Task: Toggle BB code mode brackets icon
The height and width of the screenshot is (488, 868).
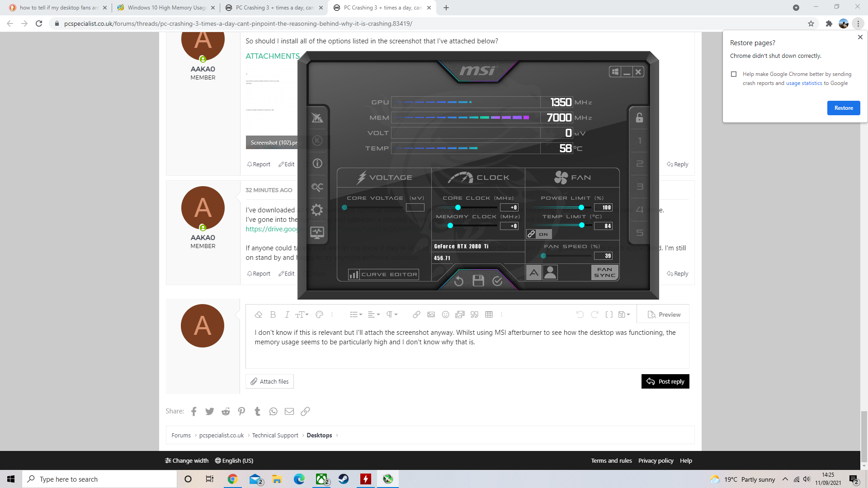Action: click(x=609, y=314)
